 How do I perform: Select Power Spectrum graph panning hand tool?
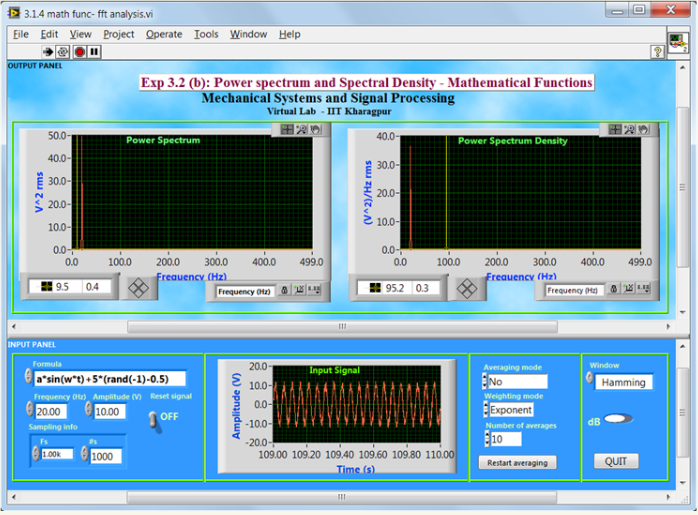(x=315, y=130)
